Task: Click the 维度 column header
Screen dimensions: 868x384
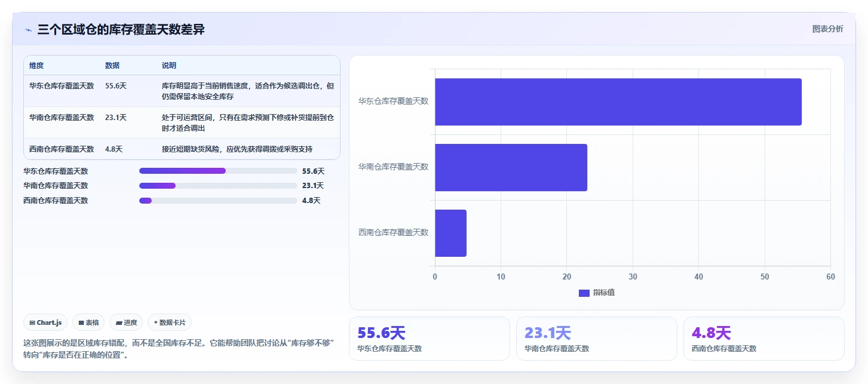Action: click(36, 66)
